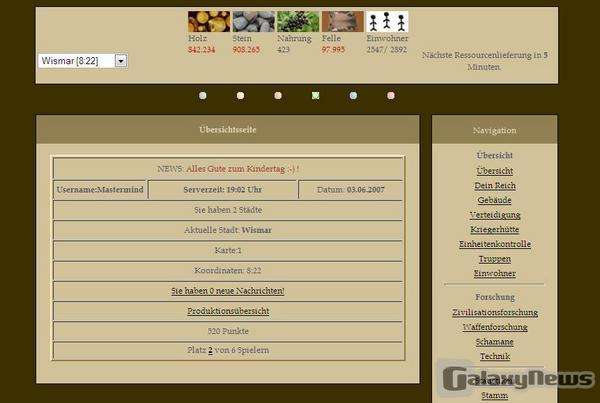The image size is (600, 403).
Task: Open the Kriegerhütte link
Action: point(495,230)
